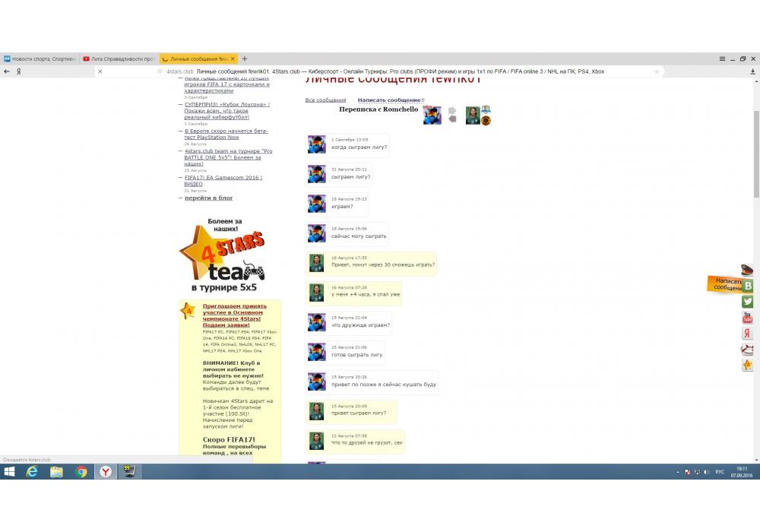Screen dimensions: 760x532
Task: Open 'Приглашаем принять участие в Основном чемпионате' link
Action: [235, 315]
